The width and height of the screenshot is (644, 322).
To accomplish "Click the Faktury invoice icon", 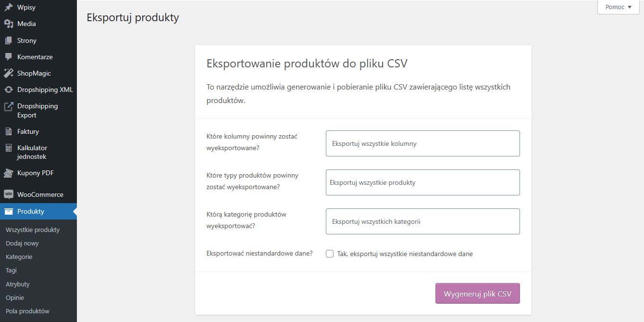I will [8, 131].
